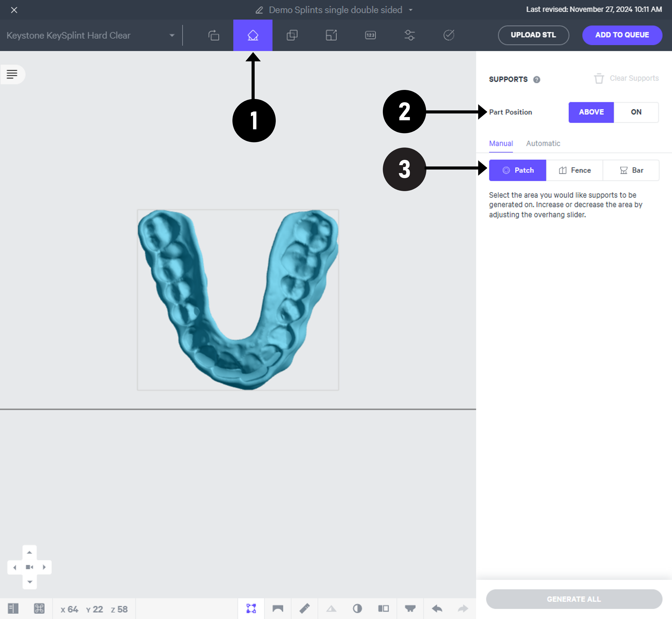Viewport: 672px width, 619px height.
Task: Click the redo arrow
Action: point(463,609)
